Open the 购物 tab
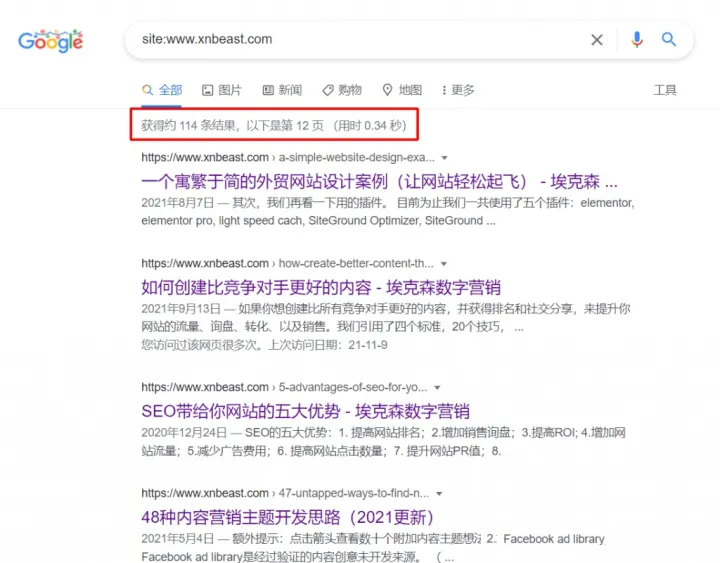 coord(342,90)
